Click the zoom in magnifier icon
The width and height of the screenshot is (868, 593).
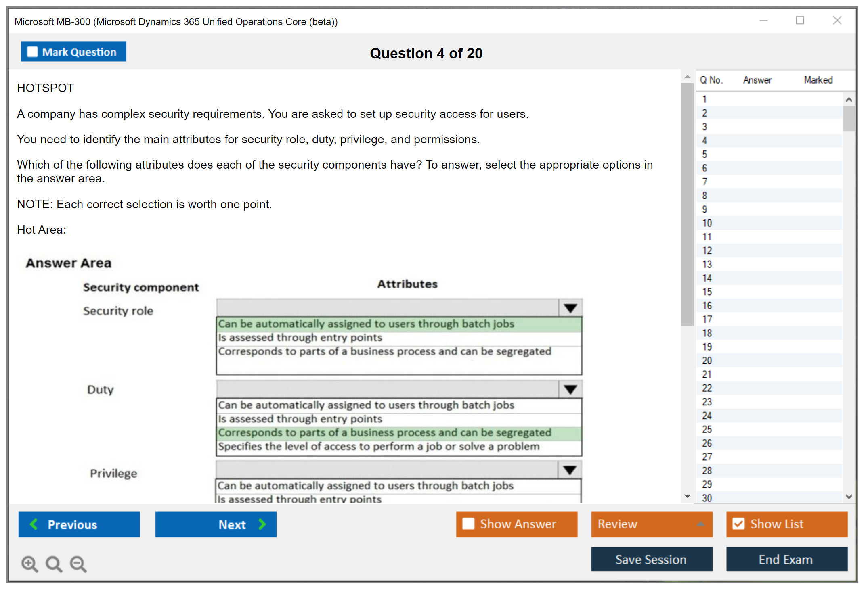click(29, 564)
